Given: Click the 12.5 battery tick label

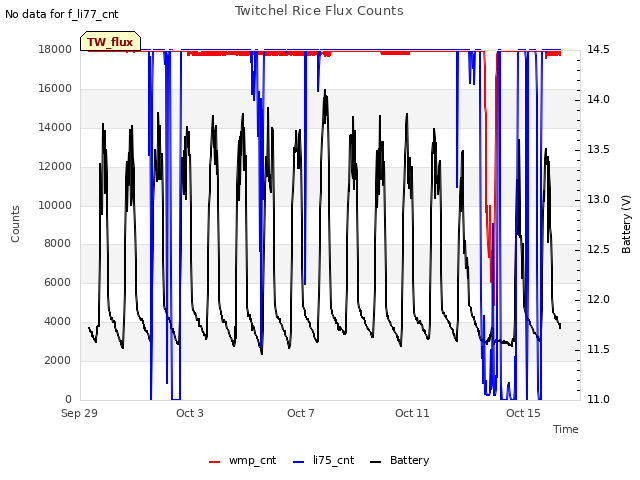Looking at the screenshot, I should pos(598,249).
